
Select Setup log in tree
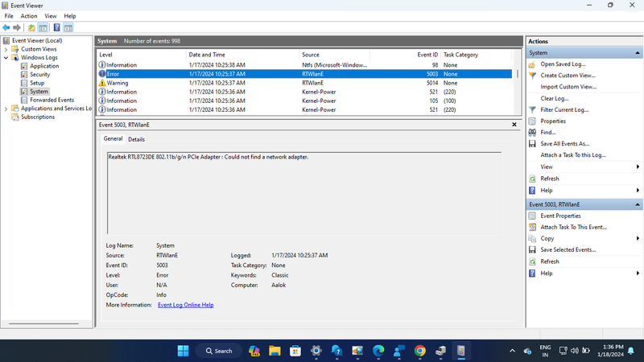tap(37, 83)
